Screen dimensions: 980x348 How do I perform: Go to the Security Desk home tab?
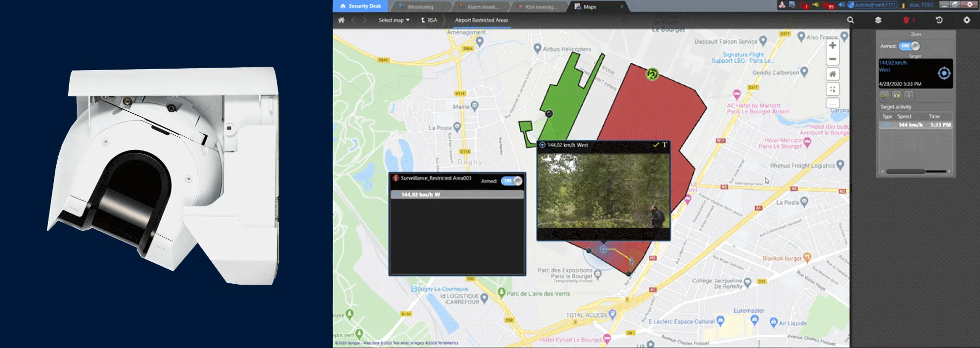[x=361, y=6]
